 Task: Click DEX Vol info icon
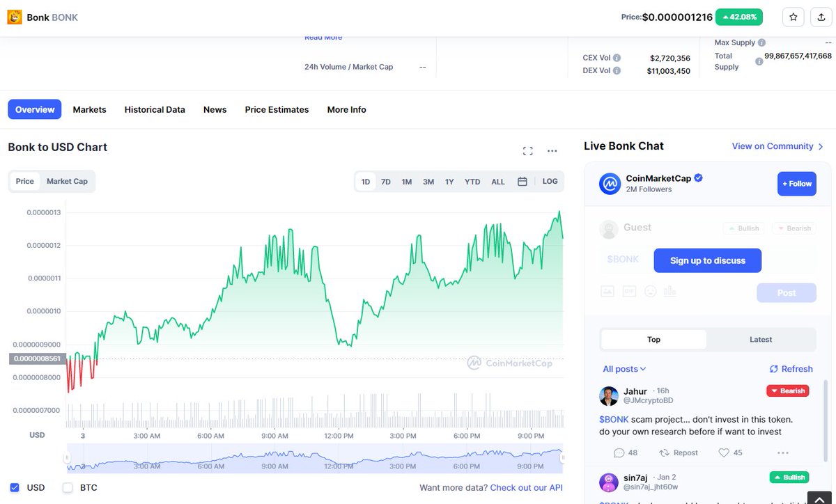(617, 71)
